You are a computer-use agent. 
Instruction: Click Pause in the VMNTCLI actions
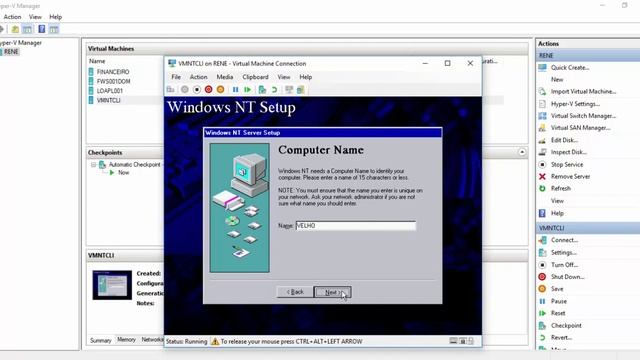point(559,301)
